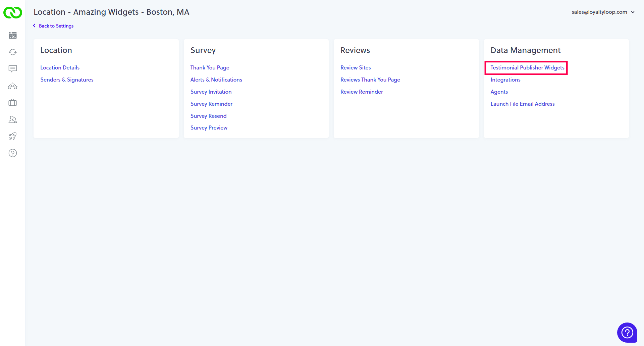Image resolution: width=644 pixels, height=346 pixels.
Task: Open Integrations under Data Management
Action: (x=505, y=80)
